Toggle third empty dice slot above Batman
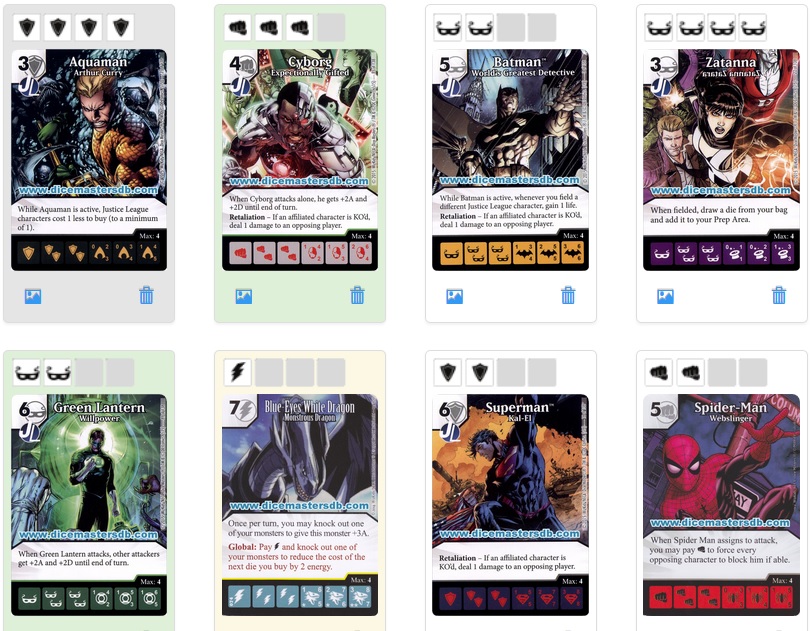This screenshot has height=631, width=812. [511, 27]
